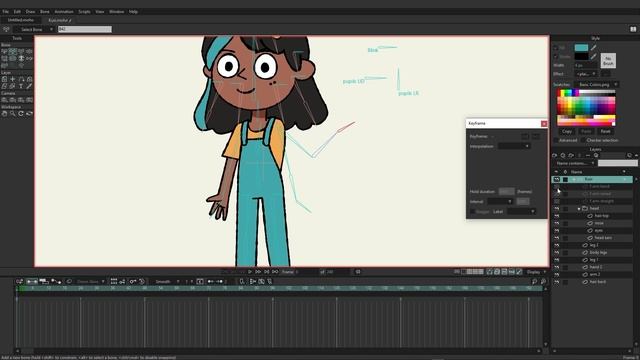This screenshot has height=360, width=640.
Task: Click the Fill color swatch
Action: 581,48
